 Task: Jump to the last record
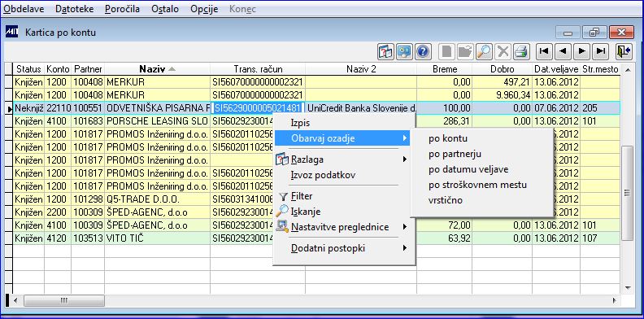point(600,51)
